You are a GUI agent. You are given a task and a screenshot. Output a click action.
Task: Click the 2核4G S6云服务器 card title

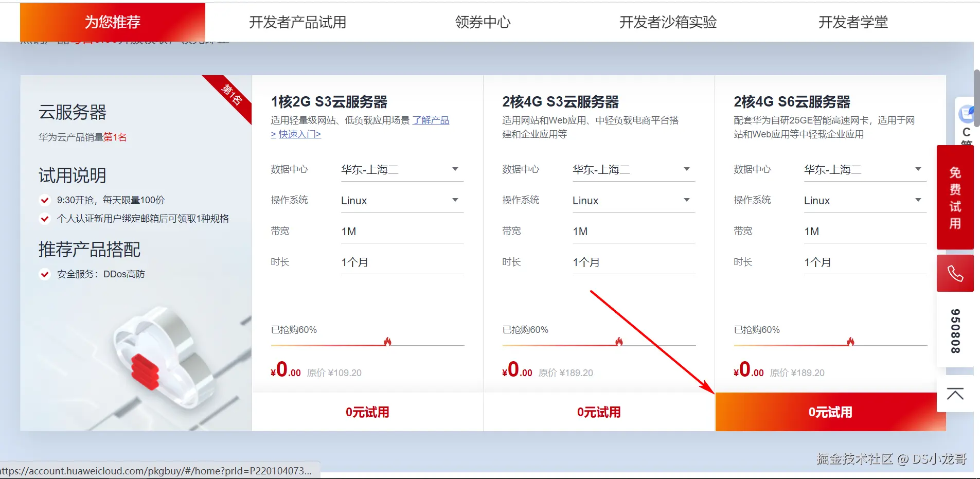pos(792,102)
